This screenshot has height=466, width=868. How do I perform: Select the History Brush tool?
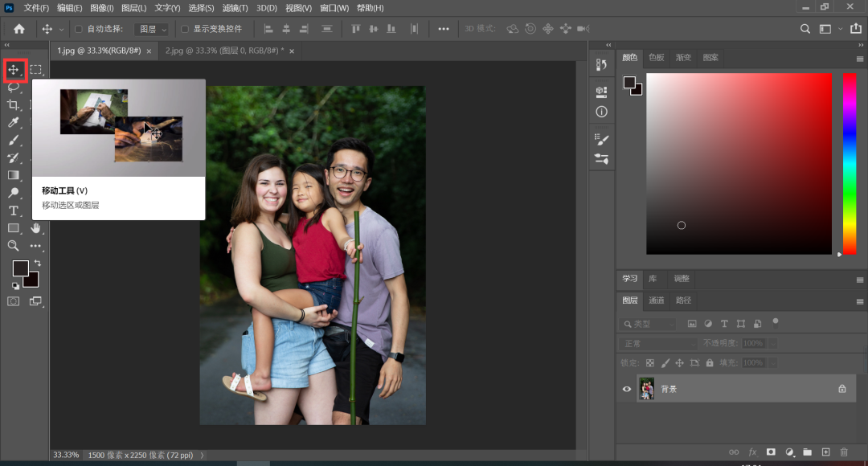pyautogui.click(x=14, y=157)
